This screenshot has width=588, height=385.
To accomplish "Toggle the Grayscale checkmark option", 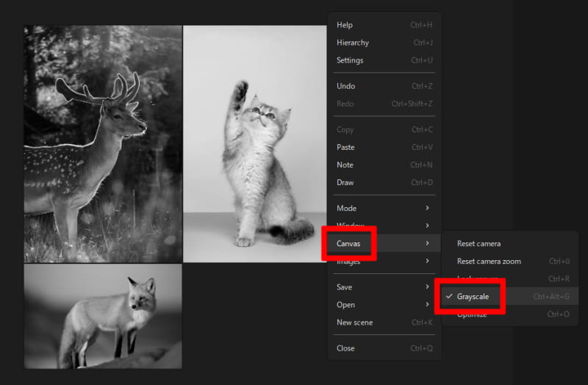I will point(473,297).
